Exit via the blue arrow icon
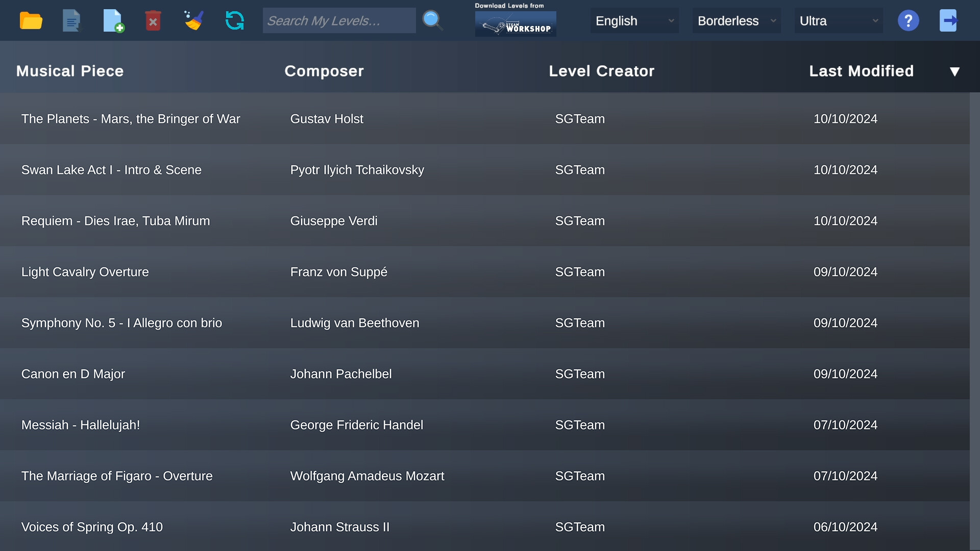Viewport: 980px width, 551px height. coord(949,20)
